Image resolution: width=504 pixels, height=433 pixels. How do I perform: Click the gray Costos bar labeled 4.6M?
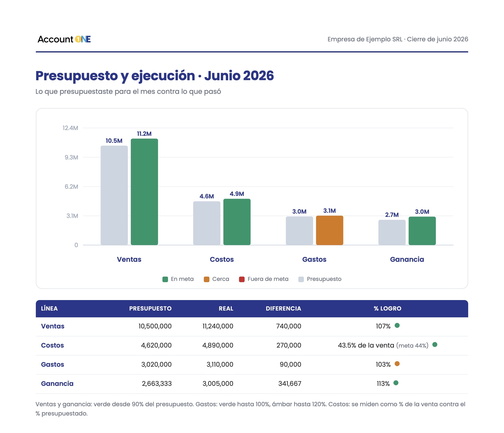[207, 223]
